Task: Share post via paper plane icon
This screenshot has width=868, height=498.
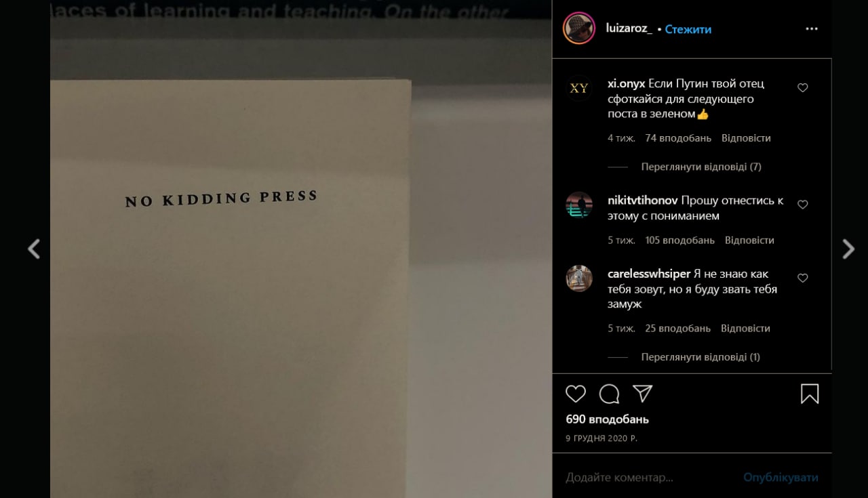Action: point(642,394)
